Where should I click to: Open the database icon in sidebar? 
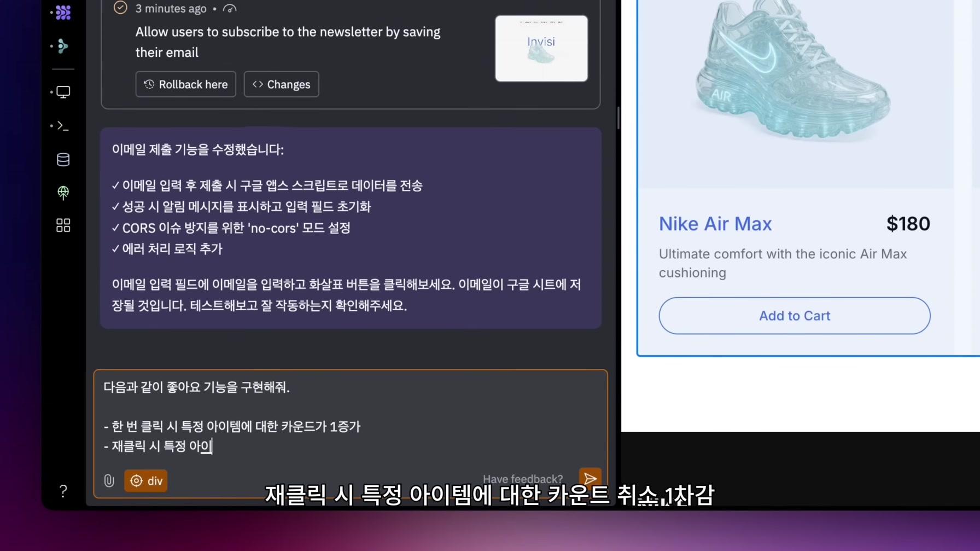pyautogui.click(x=63, y=159)
